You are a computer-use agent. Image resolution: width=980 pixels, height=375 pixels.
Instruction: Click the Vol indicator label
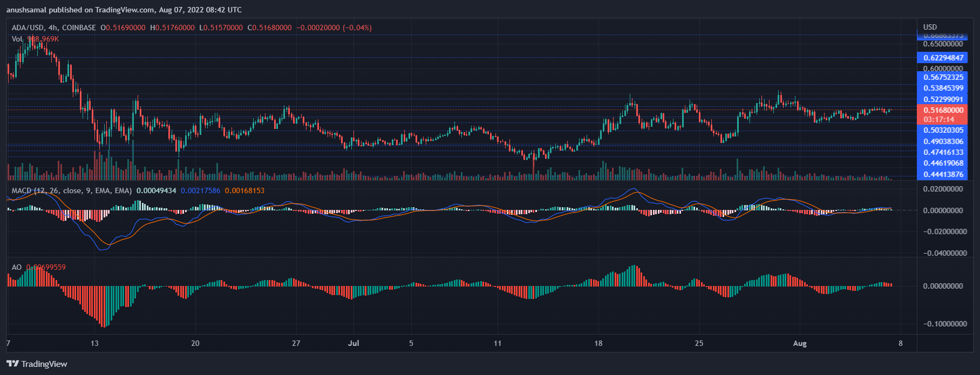(17, 39)
